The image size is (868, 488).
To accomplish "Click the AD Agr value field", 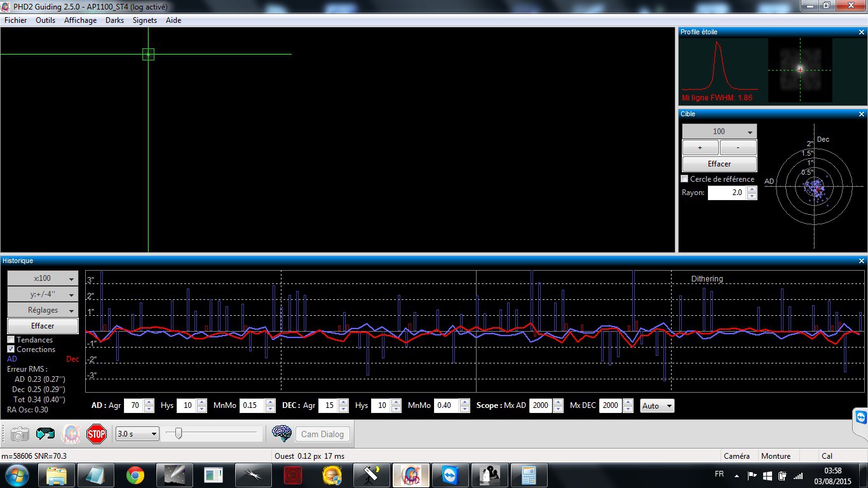I will coord(134,405).
